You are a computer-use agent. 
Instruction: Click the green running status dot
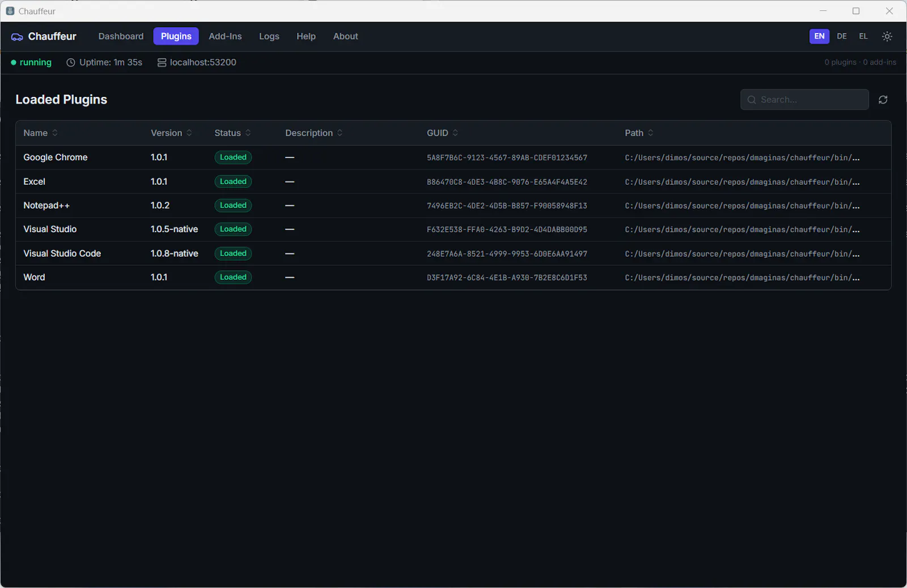click(14, 62)
